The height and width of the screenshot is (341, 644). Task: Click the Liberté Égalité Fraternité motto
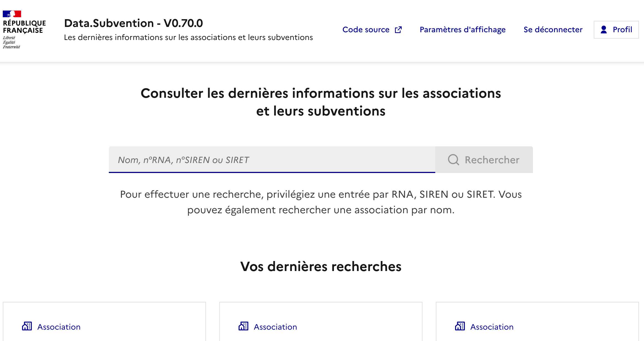coord(11,42)
